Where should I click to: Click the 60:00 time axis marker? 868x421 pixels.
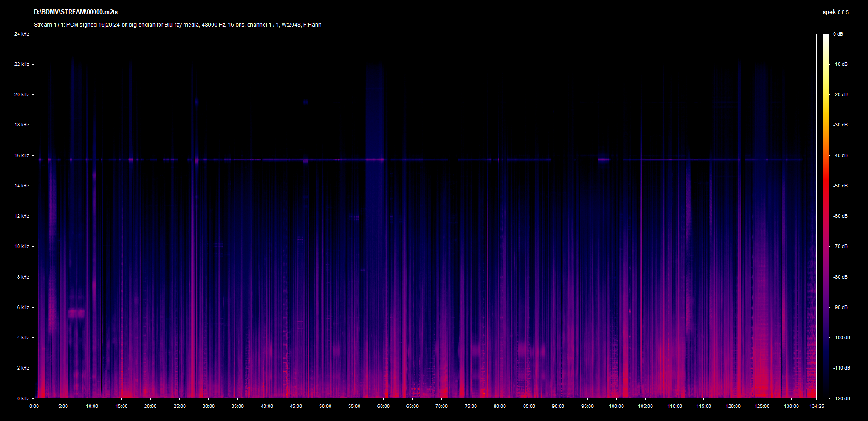pyautogui.click(x=383, y=406)
